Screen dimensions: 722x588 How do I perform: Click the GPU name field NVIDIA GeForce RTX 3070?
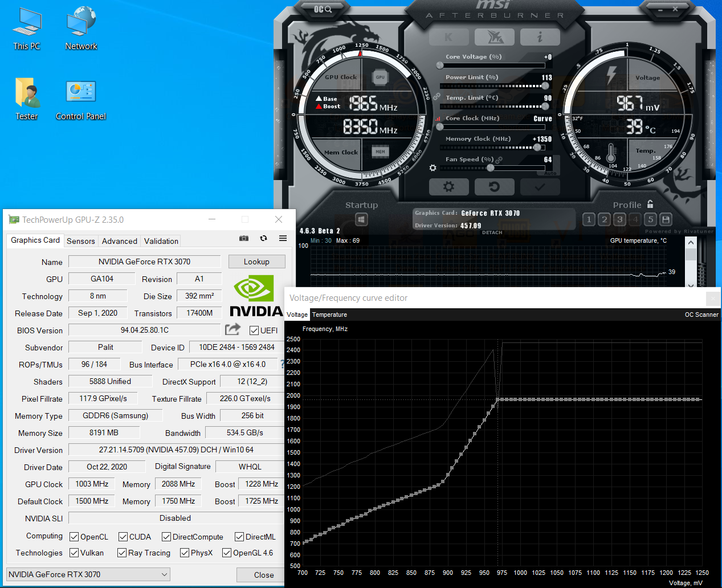[145, 262]
